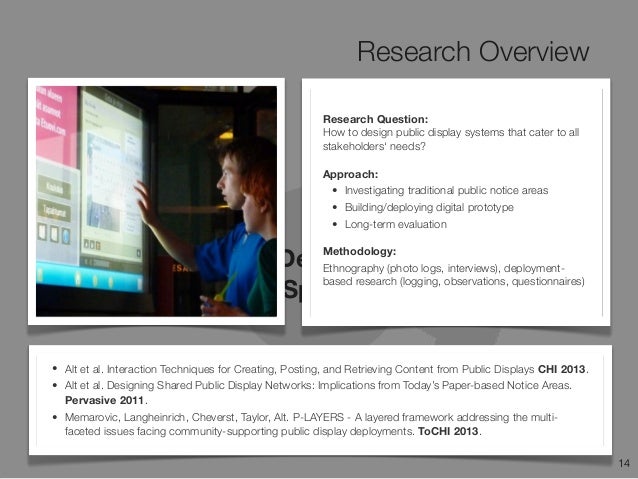Click the 'Research Question:' heading
The width and height of the screenshot is (638, 479).
[375, 119]
